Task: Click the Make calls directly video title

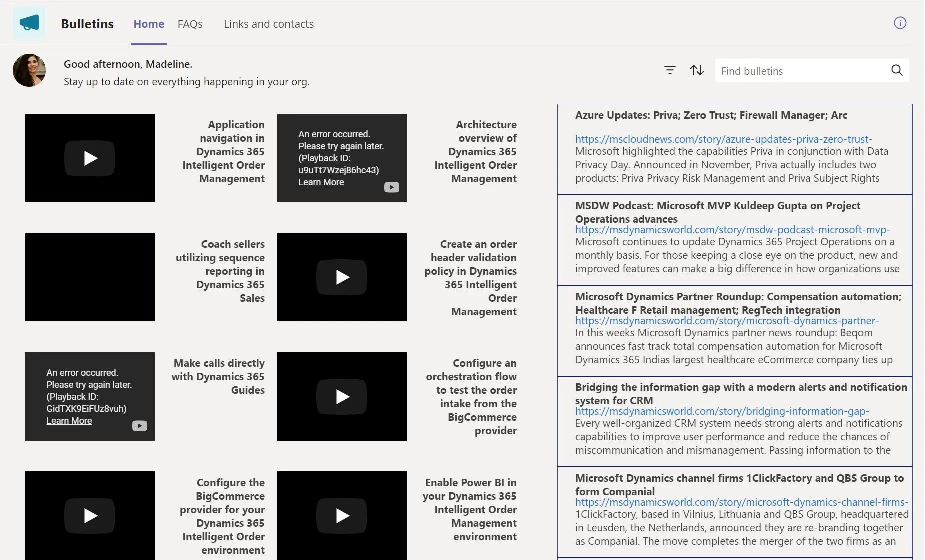Action: [x=218, y=376]
